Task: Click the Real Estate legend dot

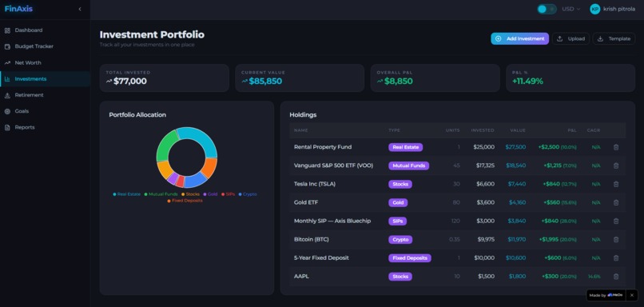Action: pos(114,194)
